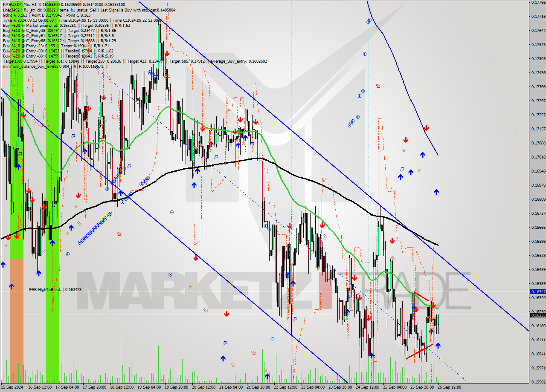Image resolution: width=546 pixels, height=392 pixels.
Task: Click the 0.17505 price axis label
Action: tap(538, 58)
